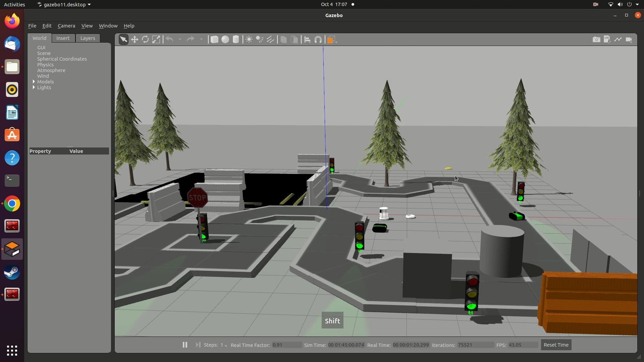Select Wind in the world tree

point(43,76)
